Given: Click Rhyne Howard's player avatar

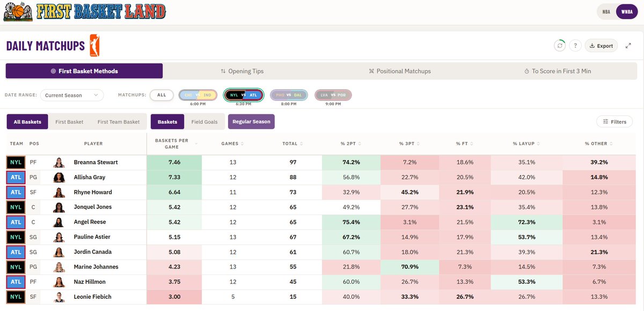Looking at the screenshot, I should [x=60, y=192].
